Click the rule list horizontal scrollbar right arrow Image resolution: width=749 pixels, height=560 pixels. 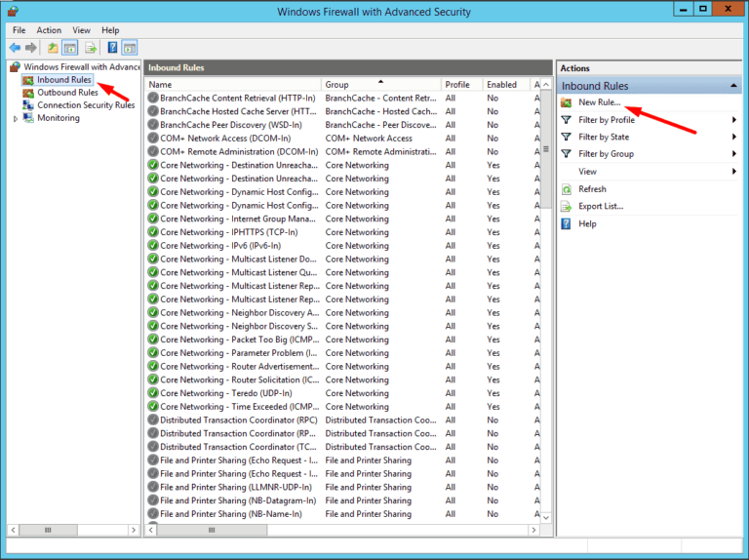pos(534,530)
